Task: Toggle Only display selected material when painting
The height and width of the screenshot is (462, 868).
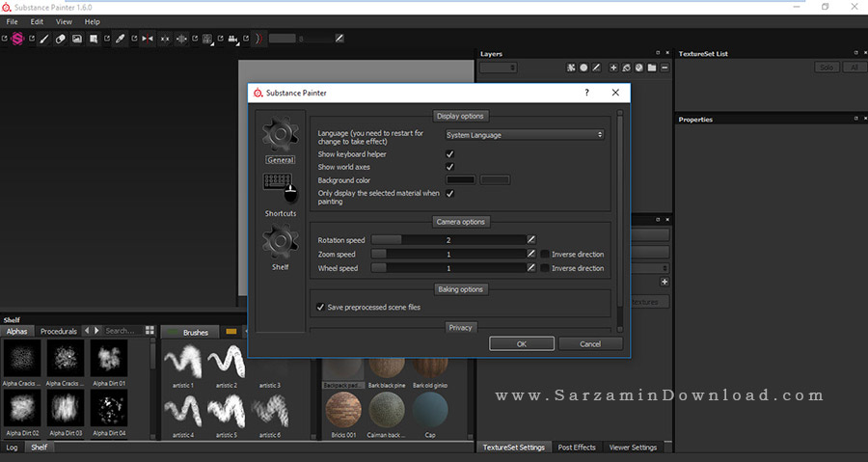Action: [x=449, y=193]
